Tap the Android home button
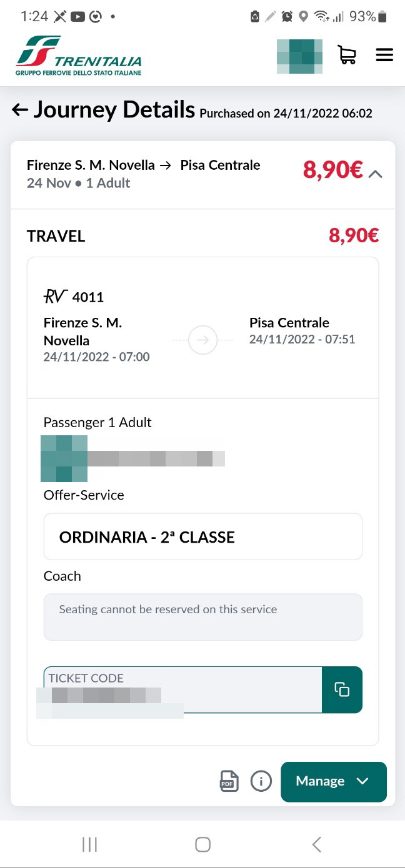The height and width of the screenshot is (868, 405). tap(202, 845)
